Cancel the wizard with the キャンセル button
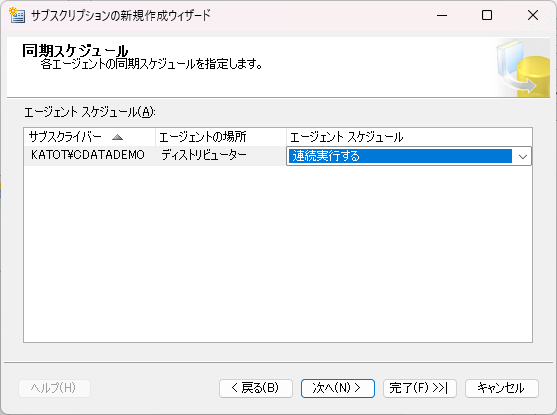 coord(502,388)
